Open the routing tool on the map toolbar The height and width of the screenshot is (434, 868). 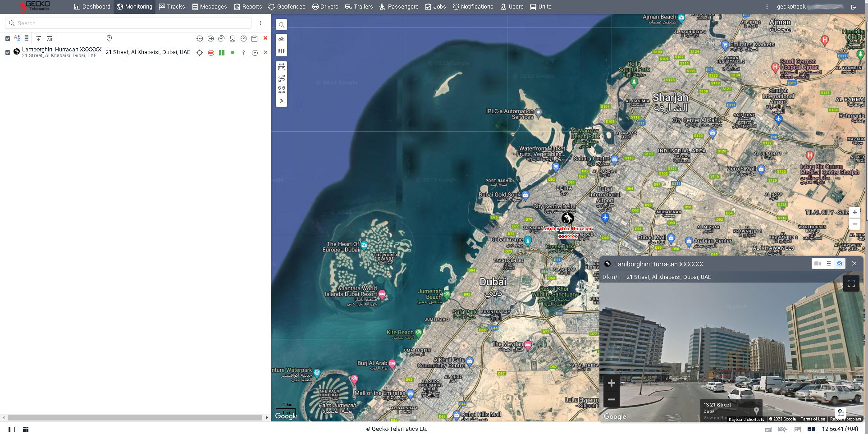[x=281, y=78]
